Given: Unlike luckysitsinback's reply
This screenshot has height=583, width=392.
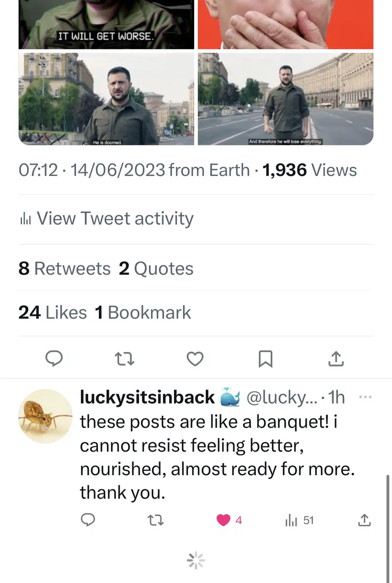Looking at the screenshot, I should click(x=224, y=520).
